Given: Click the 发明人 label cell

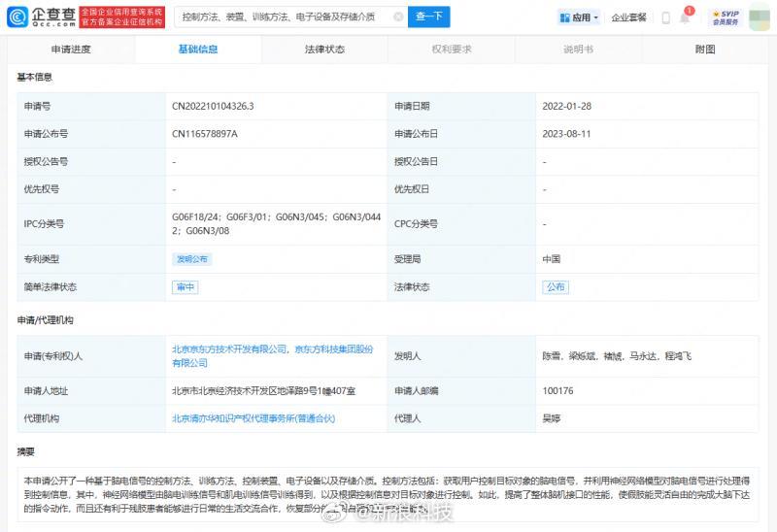Looking at the screenshot, I should click(461, 356).
